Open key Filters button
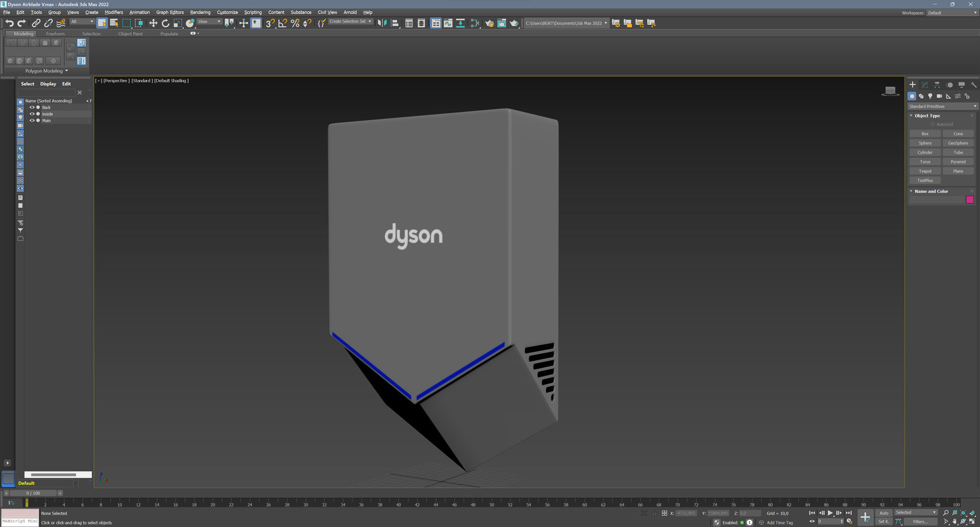Image resolution: width=980 pixels, height=527 pixels. pyautogui.click(x=920, y=521)
